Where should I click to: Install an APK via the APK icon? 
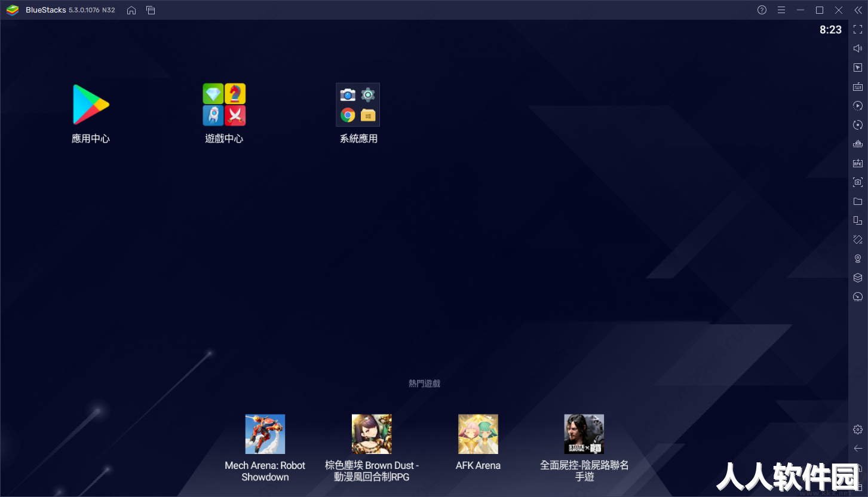(x=858, y=163)
